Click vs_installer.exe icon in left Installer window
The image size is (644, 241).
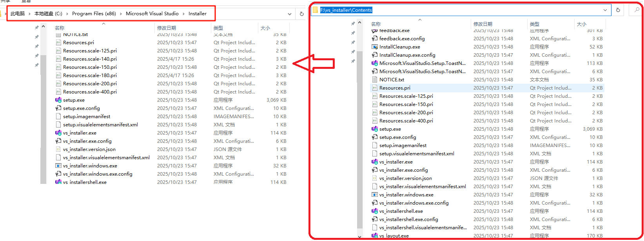[58, 133]
